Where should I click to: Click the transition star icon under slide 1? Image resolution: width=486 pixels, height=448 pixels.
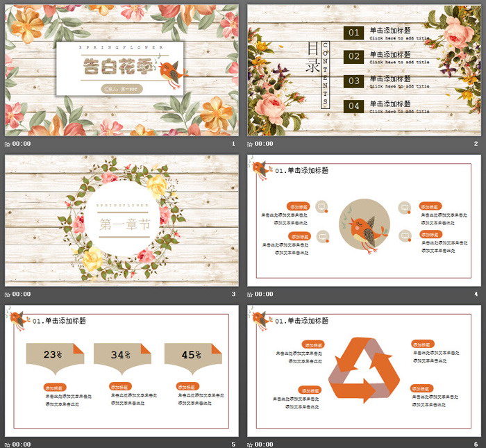(x=8, y=144)
